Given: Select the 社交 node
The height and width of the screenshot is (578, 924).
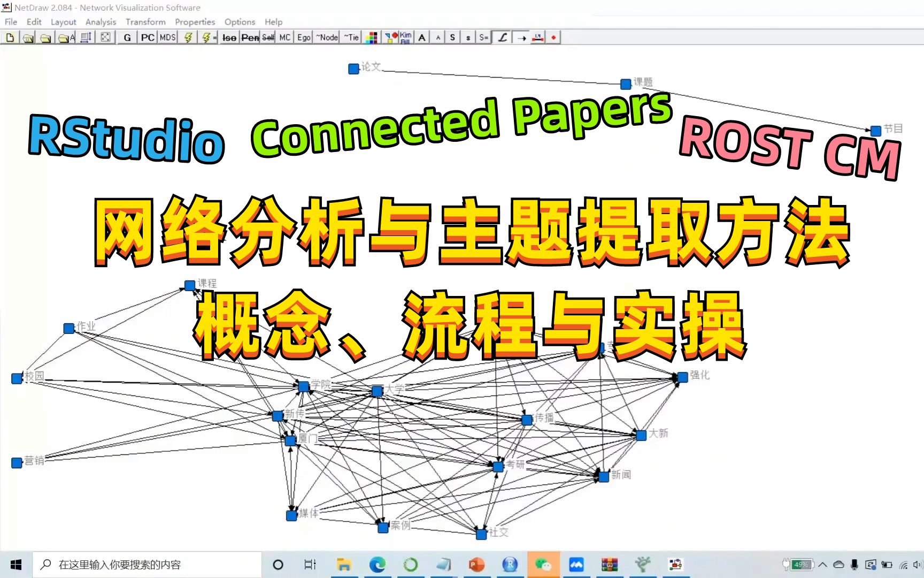Looking at the screenshot, I should [x=481, y=534].
